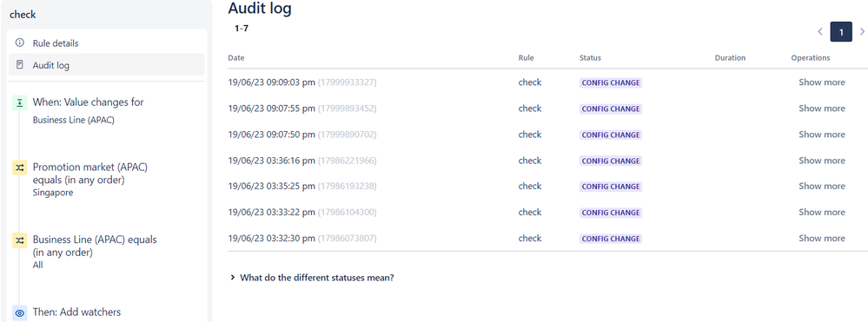This screenshot has height=322, width=868.
Task: Select the green trigger icon for Value changes
Action: [x=20, y=102]
